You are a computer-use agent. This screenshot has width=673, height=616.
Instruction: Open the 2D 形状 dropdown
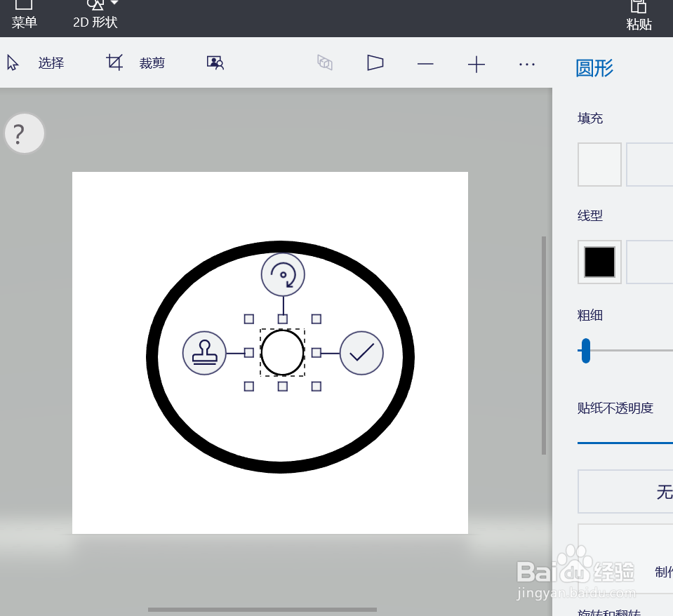click(x=95, y=14)
